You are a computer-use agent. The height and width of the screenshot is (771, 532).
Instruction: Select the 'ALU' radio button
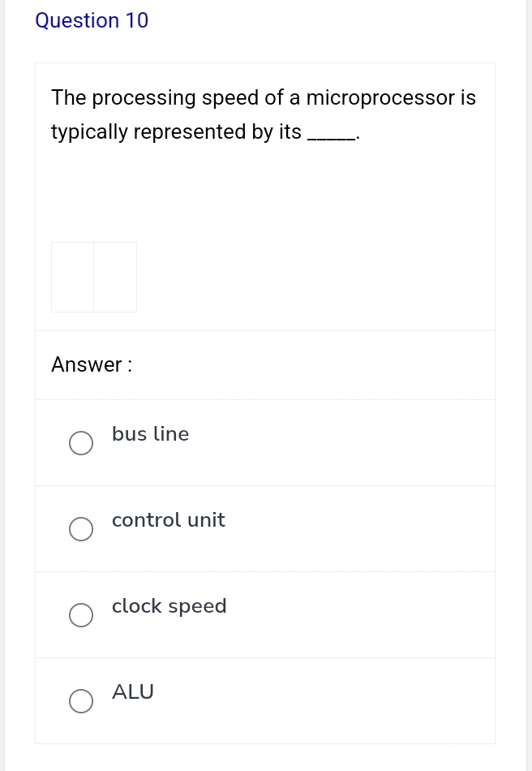click(x=81, y=701)
